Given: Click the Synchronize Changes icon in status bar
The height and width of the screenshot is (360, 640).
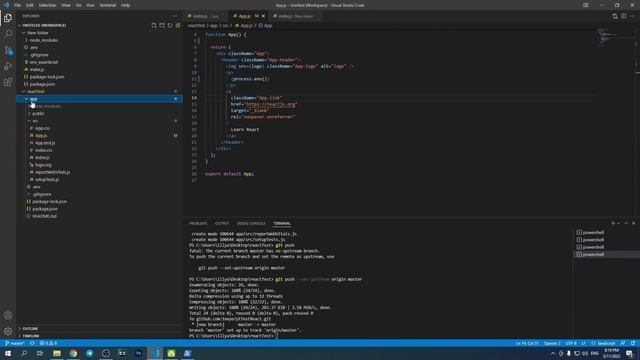Looking at the screenshot, I should pos(32,343).
